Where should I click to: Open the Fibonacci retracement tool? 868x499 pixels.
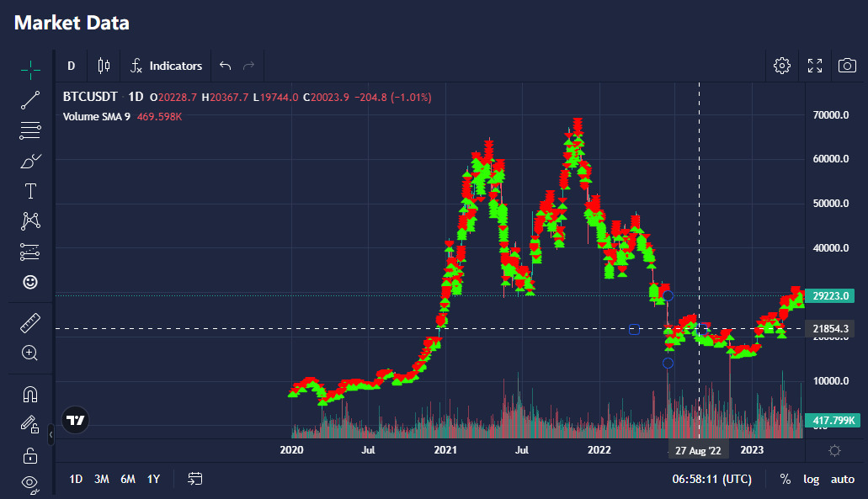pyautogui.click(x=30, y=130)
